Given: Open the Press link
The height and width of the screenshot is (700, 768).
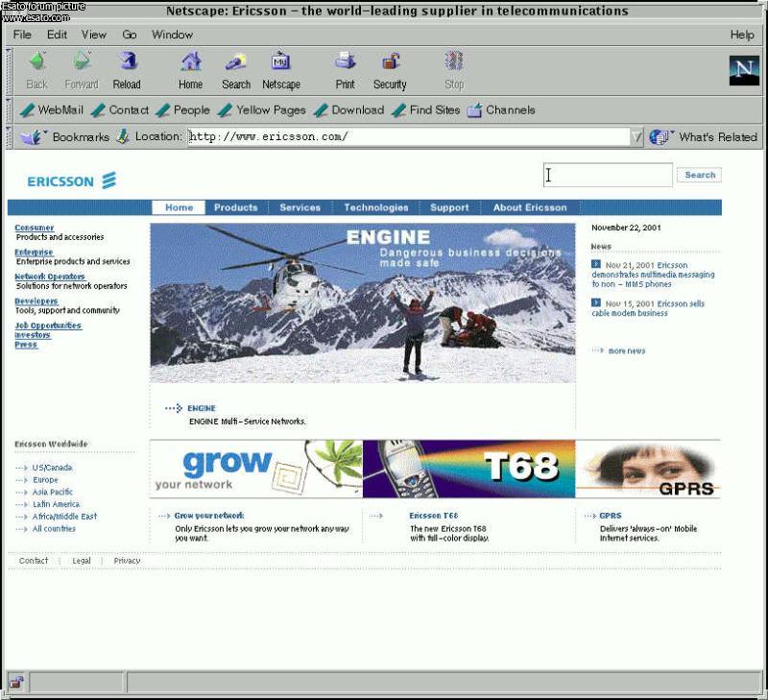Looking at the screenshot, I should 26,345.
